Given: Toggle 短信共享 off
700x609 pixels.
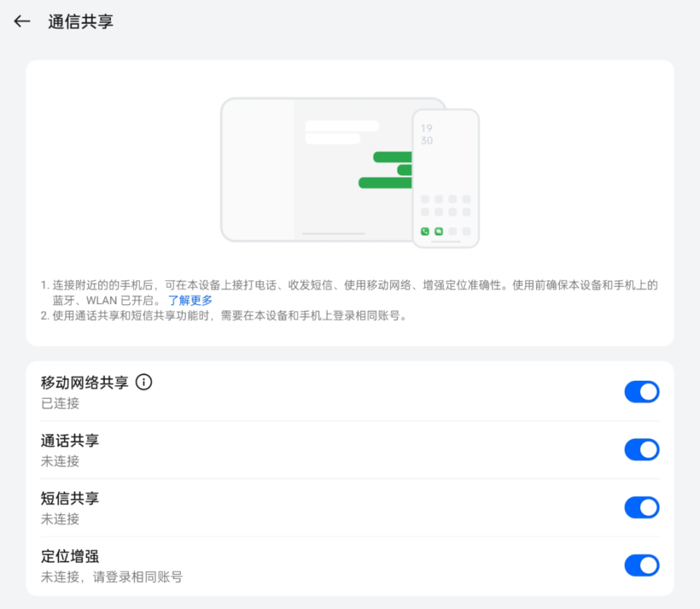Looking at the screenshot, I should (x=642, y=507).
